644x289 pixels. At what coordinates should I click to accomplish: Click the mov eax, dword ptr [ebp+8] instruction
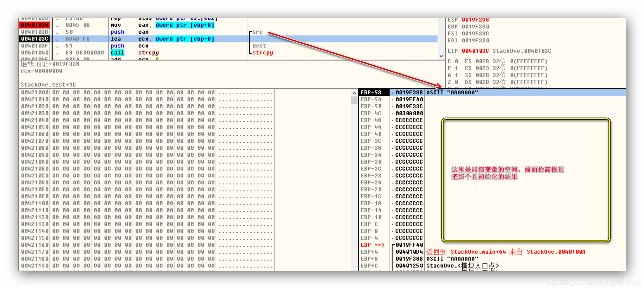click(x=162, y=25)
